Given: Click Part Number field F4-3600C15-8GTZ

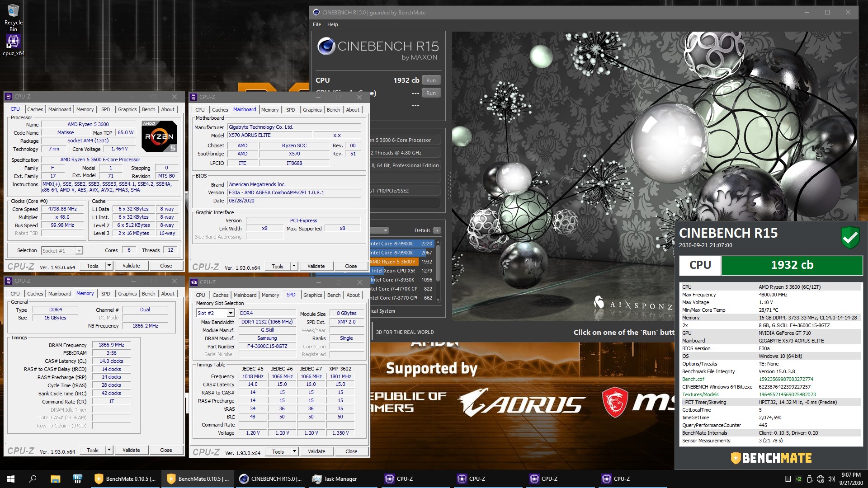Looking at the screenshot, I should [267, 347].
